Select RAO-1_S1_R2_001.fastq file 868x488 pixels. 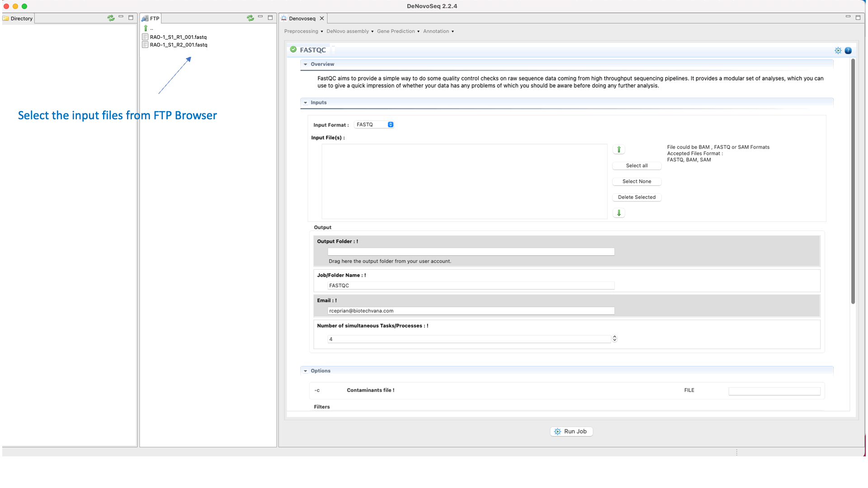[x=179, y=45]
